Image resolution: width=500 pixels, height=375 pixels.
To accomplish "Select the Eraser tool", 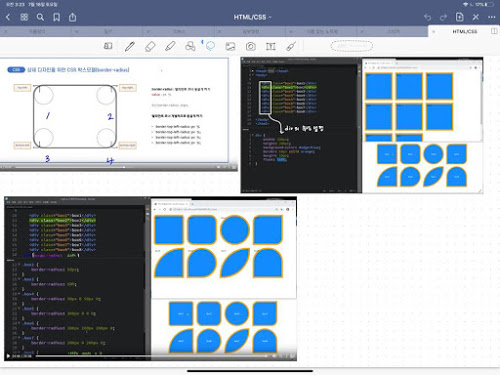I will [150, 46].
